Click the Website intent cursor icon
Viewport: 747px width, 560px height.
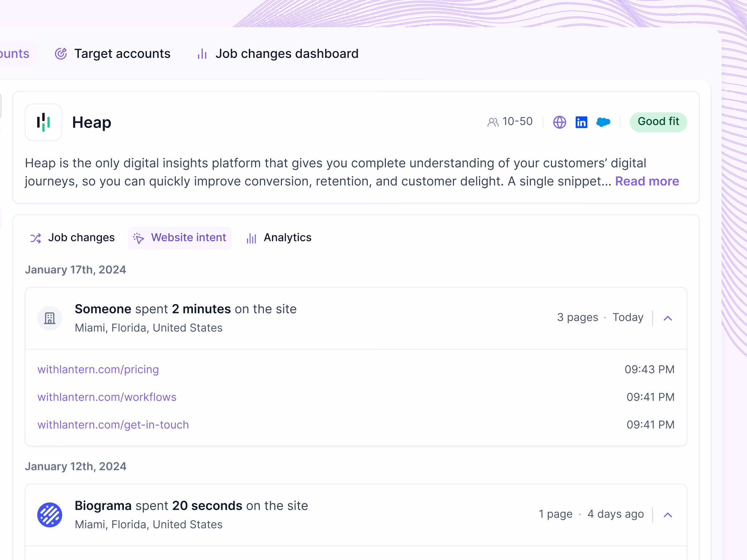click(139, 238)
